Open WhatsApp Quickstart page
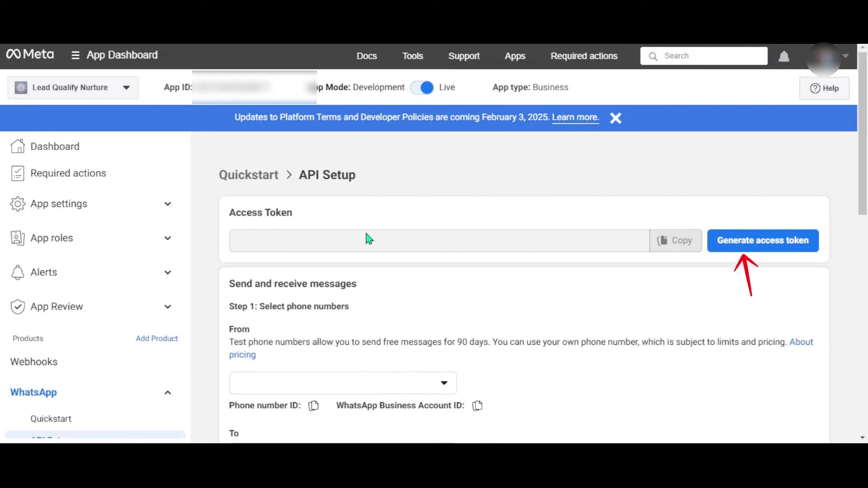 click(51, 419)
